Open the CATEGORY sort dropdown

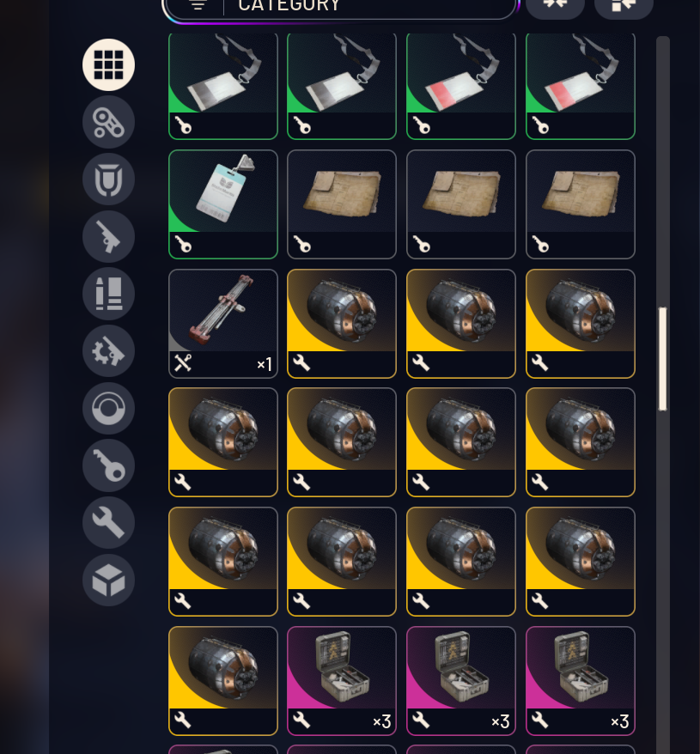341,7
